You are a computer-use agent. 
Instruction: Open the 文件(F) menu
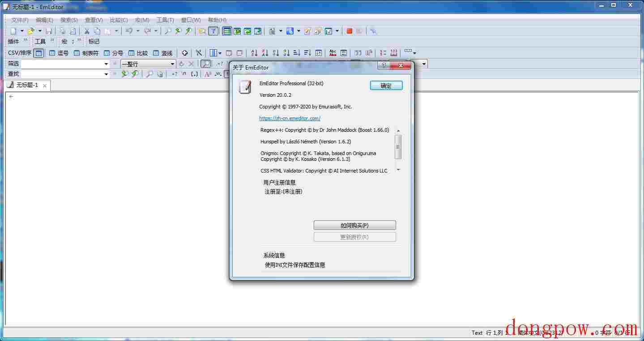tap(20, 20)
